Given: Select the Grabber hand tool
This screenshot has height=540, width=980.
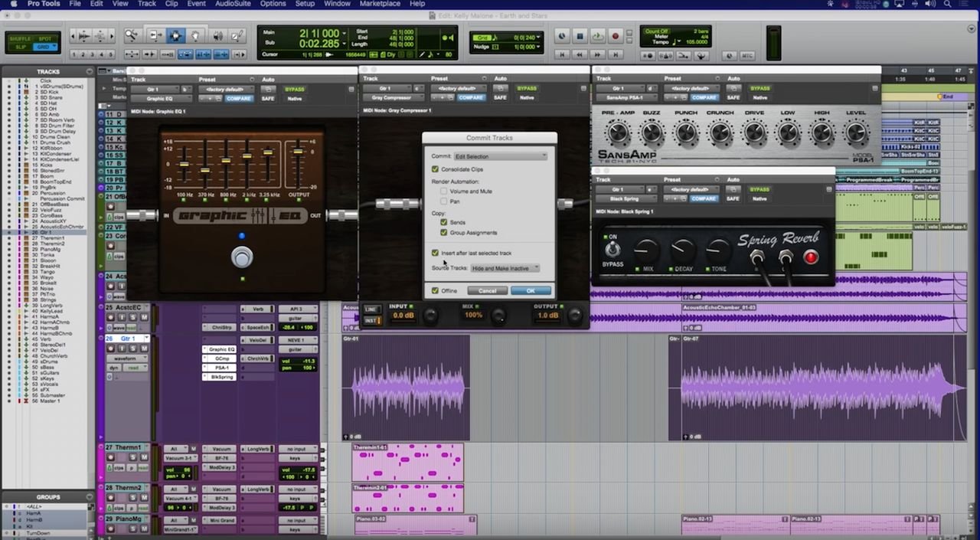Looking at the screenshot, I should click(x=196, y=36).
